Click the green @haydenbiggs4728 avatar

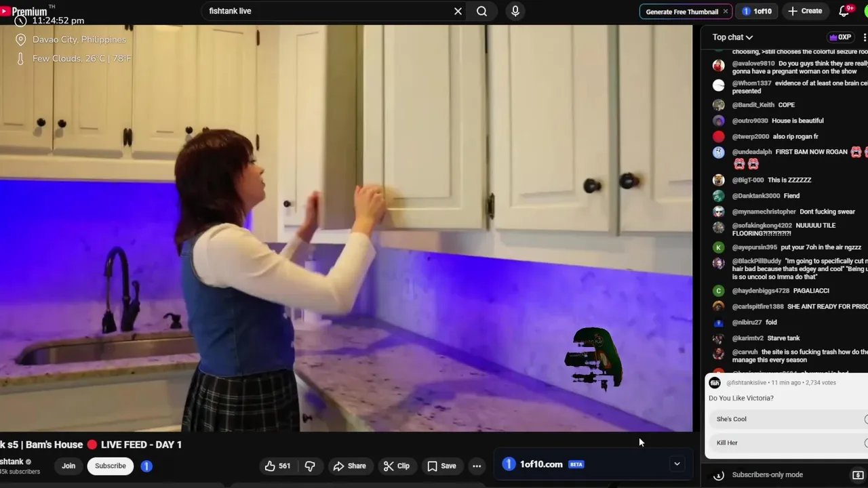click(x=718, y=291)
